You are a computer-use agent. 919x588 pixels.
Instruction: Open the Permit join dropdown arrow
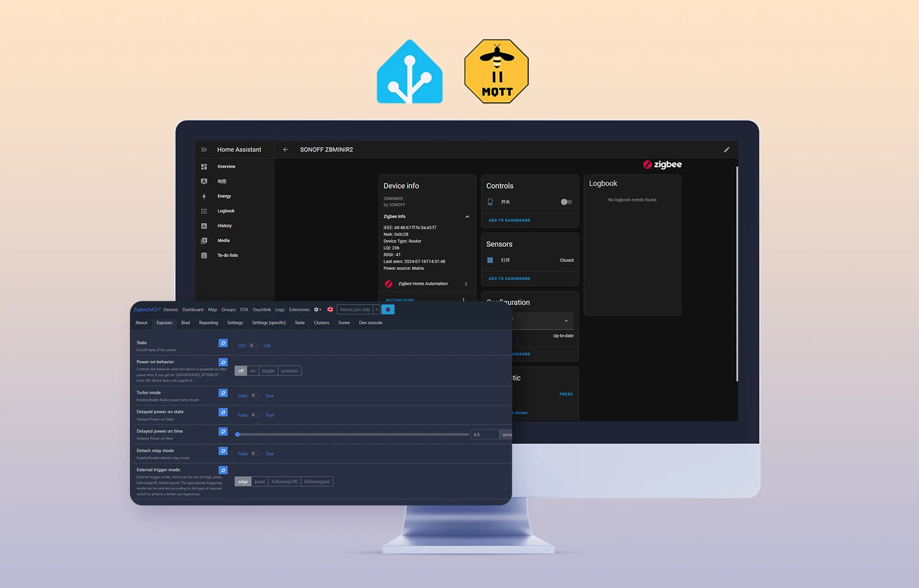[377, 310]
